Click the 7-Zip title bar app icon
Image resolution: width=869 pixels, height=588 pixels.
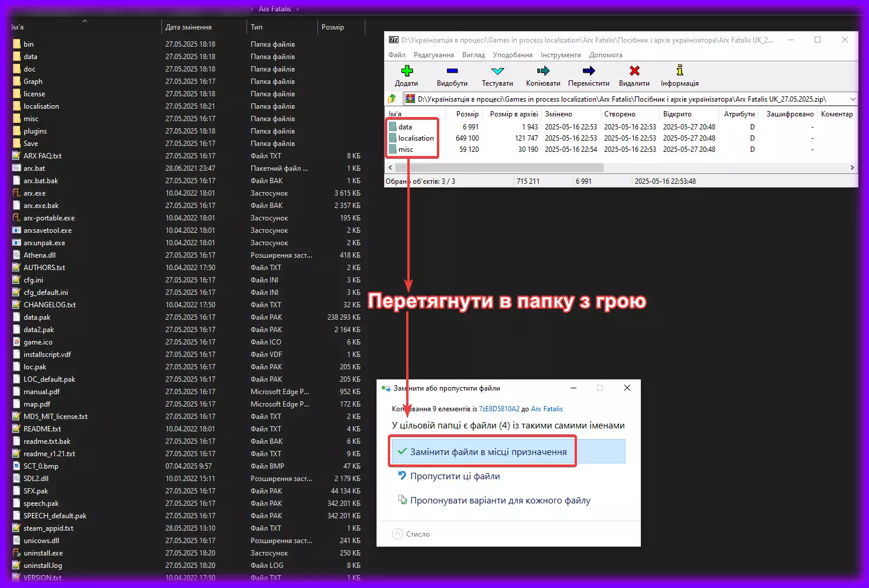point(394,40)
